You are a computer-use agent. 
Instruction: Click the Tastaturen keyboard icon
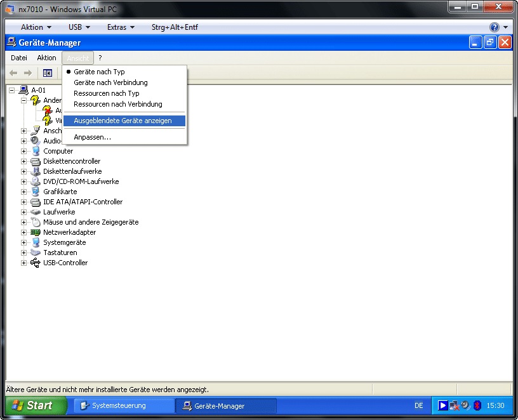[x=36, y=253]
